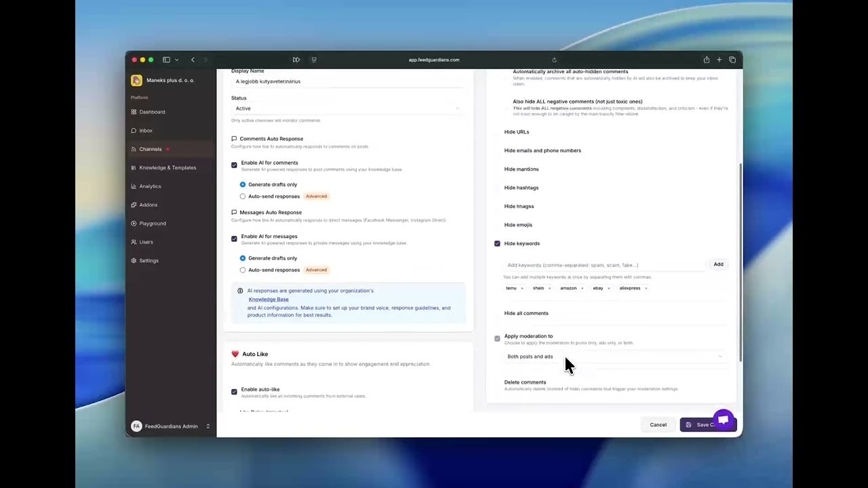Toggle Apply moderation to checkbox
The image size is (868, 488).
click(x=497, y=338)
